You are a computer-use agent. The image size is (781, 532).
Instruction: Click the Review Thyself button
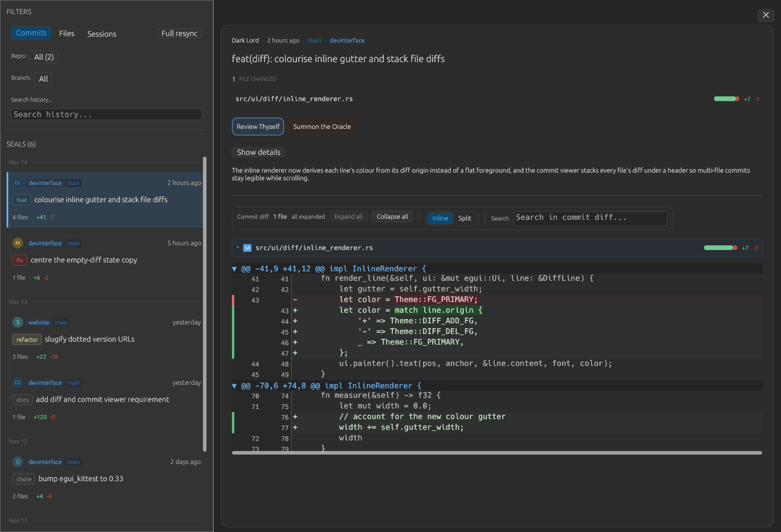click(258, 126)
